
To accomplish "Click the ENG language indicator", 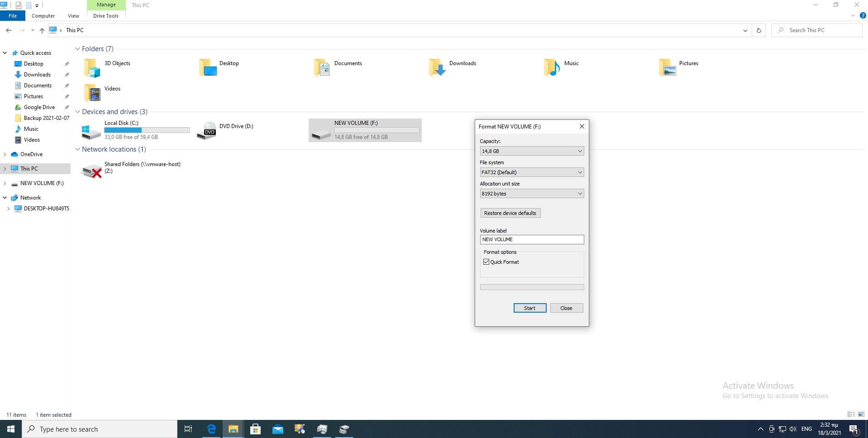I will pos(806,429).
